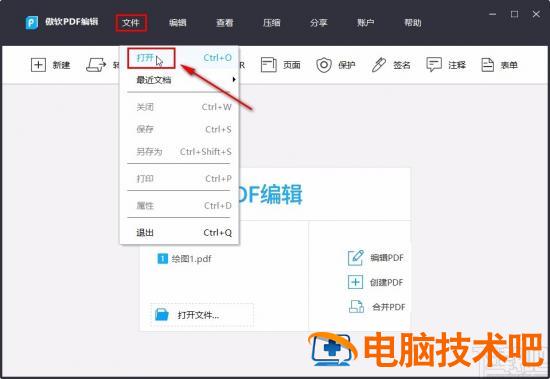Select the 注释 comment bubble icon
This screenshot has height=379, width=550.
tap(434, 65)
